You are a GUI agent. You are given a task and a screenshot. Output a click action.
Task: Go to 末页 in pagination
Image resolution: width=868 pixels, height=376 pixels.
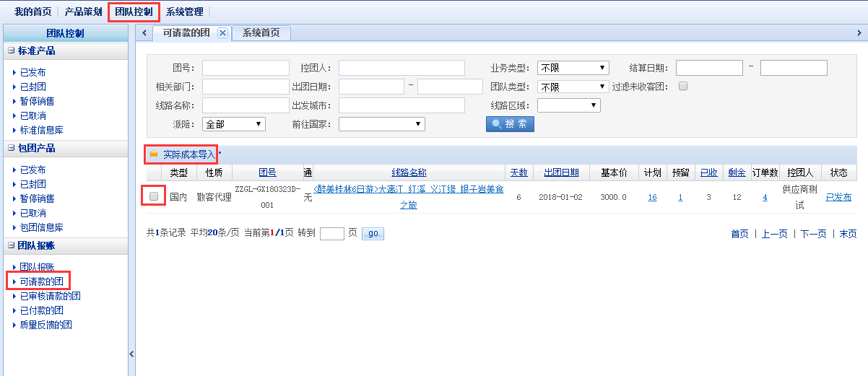click(848, 234)
